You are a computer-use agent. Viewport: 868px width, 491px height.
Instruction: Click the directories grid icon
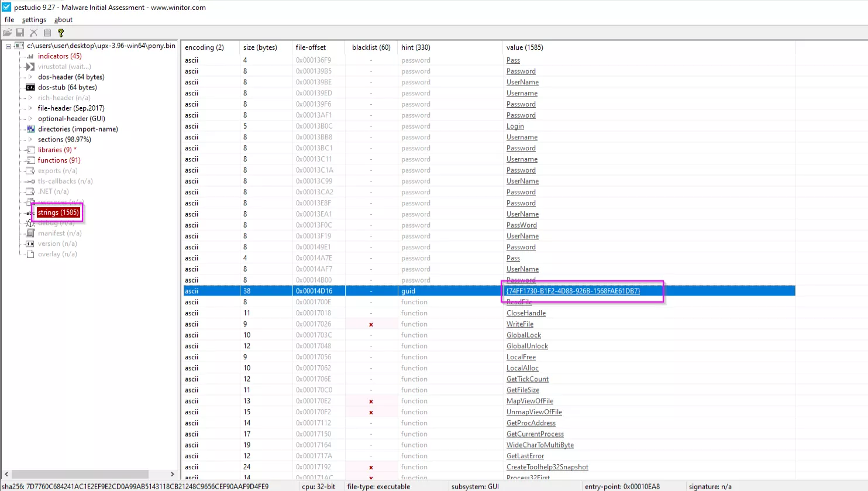30,129
